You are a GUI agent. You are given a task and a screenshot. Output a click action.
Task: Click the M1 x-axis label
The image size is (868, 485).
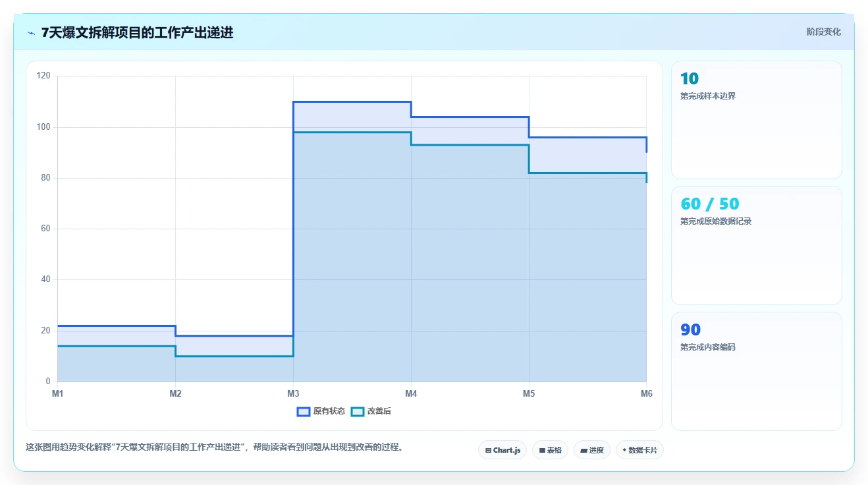point(58,394)
